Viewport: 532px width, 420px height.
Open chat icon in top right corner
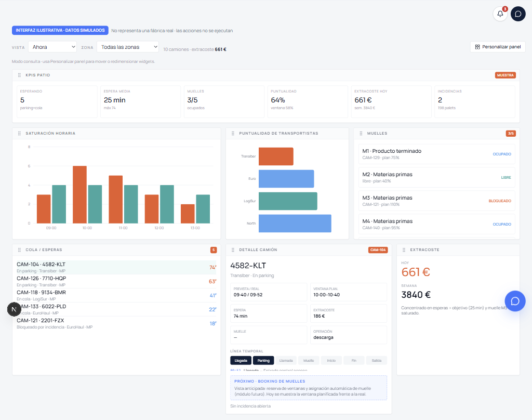coord(518,14)
